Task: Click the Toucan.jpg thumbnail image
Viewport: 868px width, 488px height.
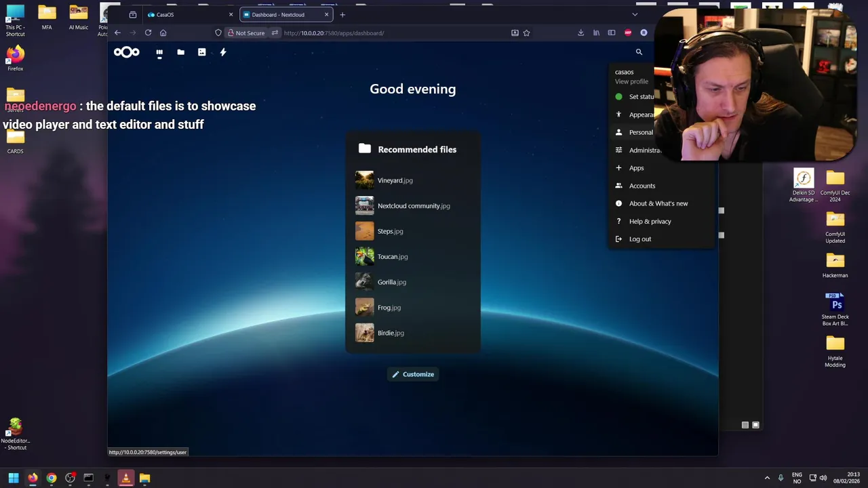Action: coord(364,256)
